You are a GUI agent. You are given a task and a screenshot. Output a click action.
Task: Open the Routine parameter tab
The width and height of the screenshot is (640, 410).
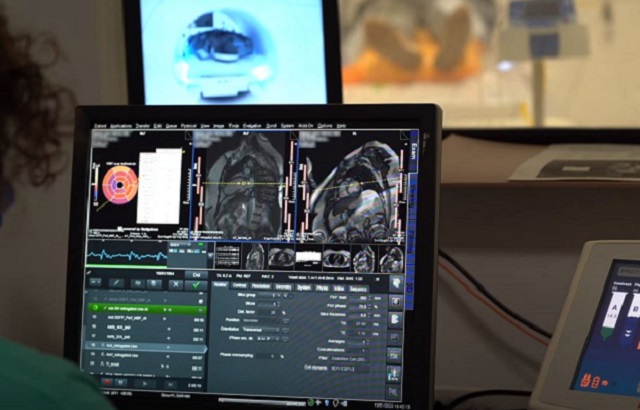pyautogui.click(x=220, y=285)
